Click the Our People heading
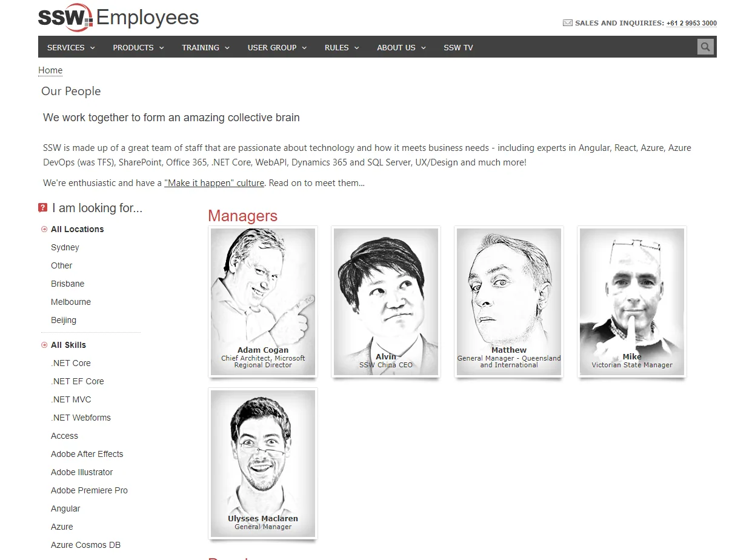 point(71,92)
